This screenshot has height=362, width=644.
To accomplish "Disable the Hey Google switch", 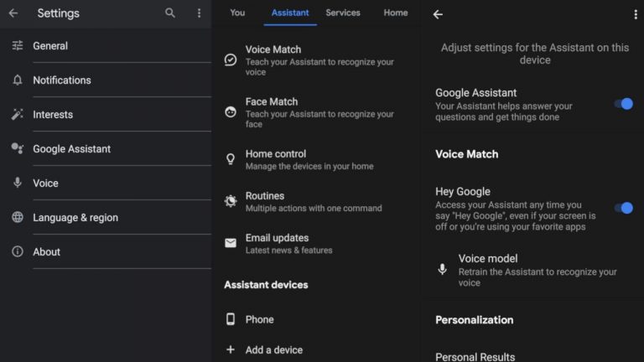I will click(x=624, y=208).
